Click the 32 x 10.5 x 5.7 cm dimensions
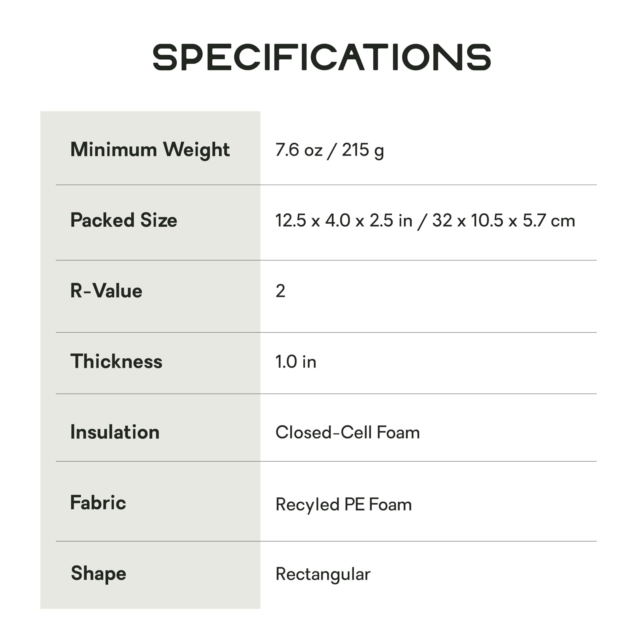 503,221
